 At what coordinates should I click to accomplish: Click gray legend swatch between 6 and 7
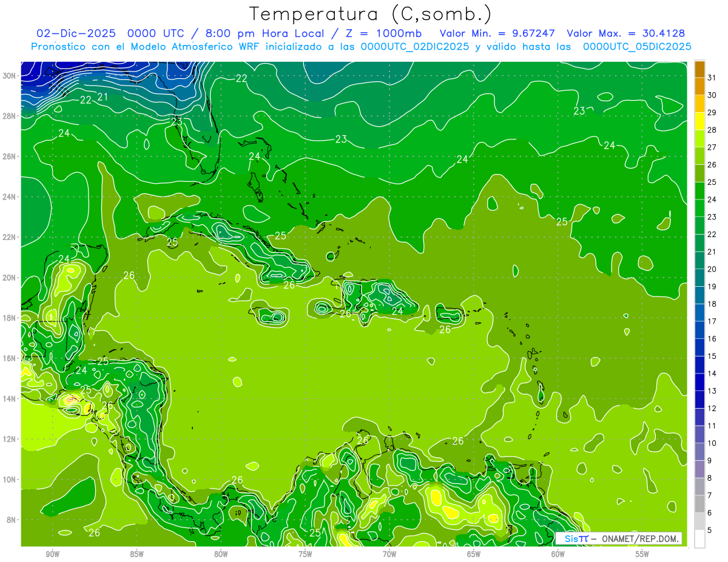click(x=699, y=504)
